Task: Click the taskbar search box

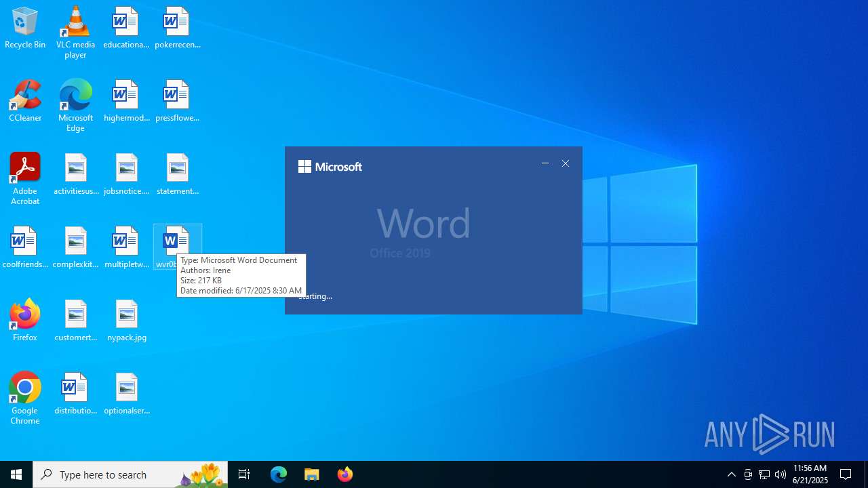Action: pos(130,474)
